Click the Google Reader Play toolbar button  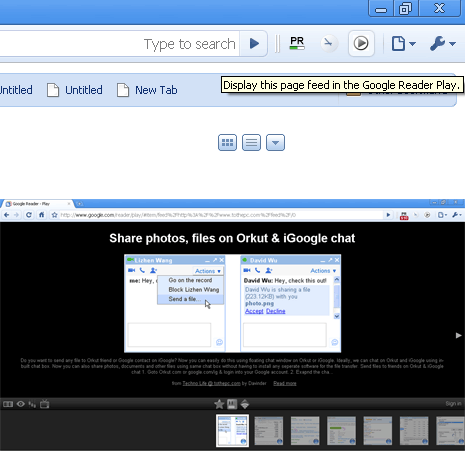pos(361,43)
